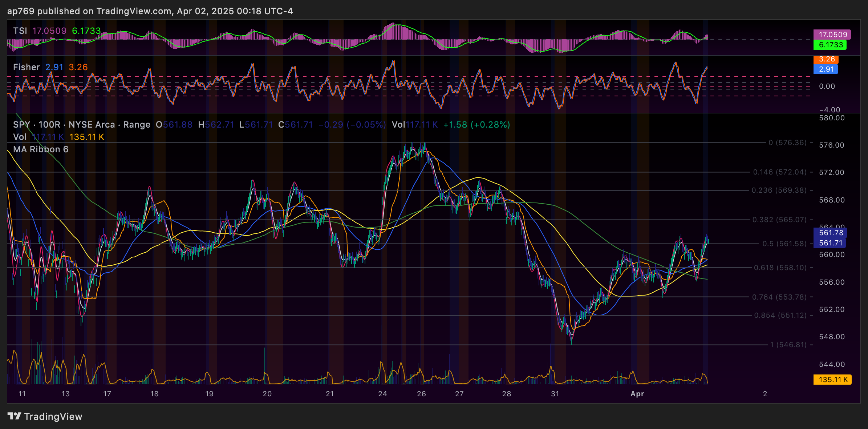
Task: Click the date label 26 on time axis
Action: [421, 394]
